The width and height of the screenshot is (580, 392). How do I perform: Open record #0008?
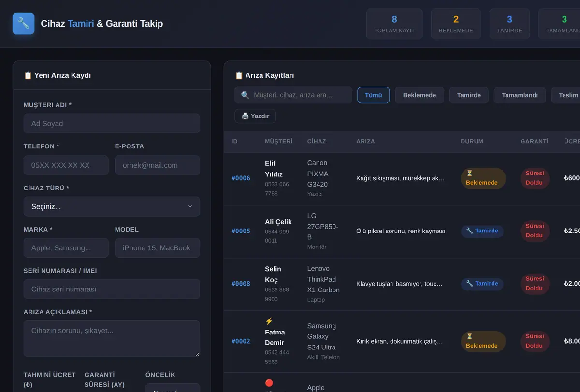(x=241, y=284)
